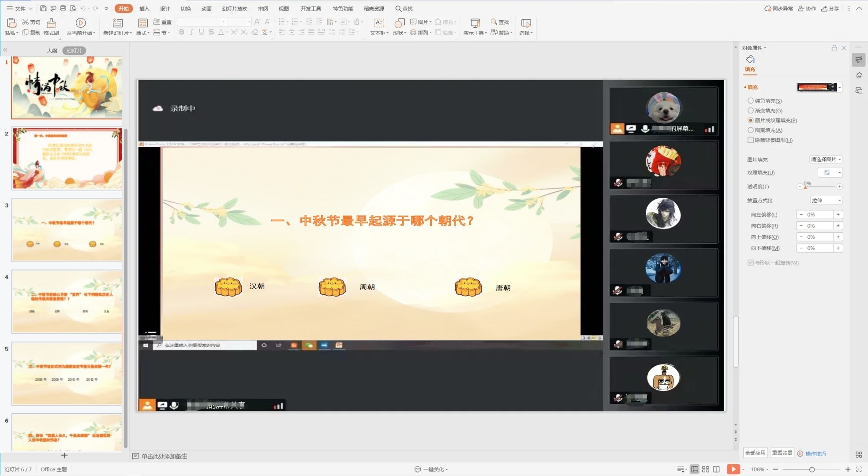Click the apply to all (全部应用) button

pyautogui.click(x=755, y=453)
